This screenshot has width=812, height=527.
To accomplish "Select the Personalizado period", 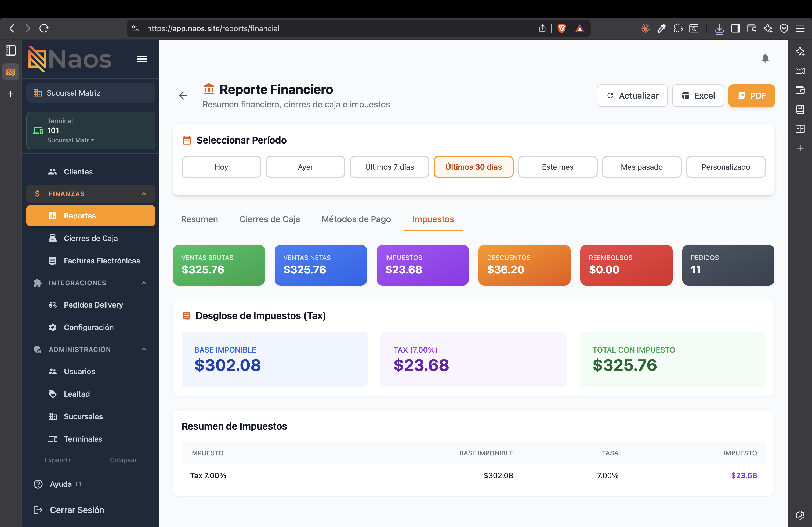I will click(726, 167).
